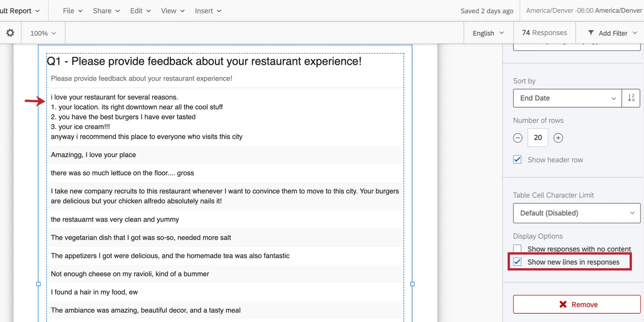Open the End Date sort dropdown

coord(567,98)
